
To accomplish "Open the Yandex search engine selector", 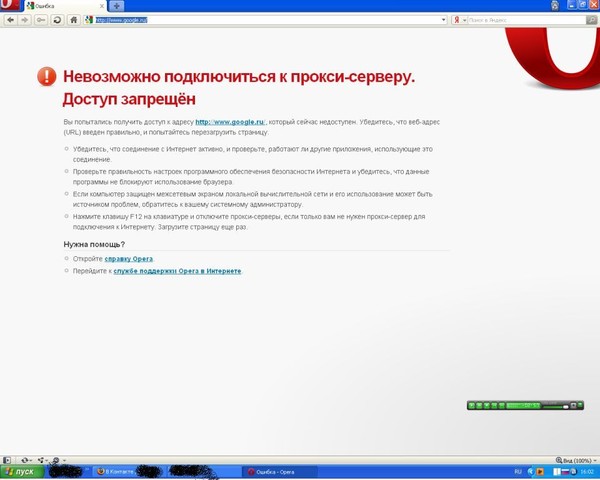I will (459, 20).
